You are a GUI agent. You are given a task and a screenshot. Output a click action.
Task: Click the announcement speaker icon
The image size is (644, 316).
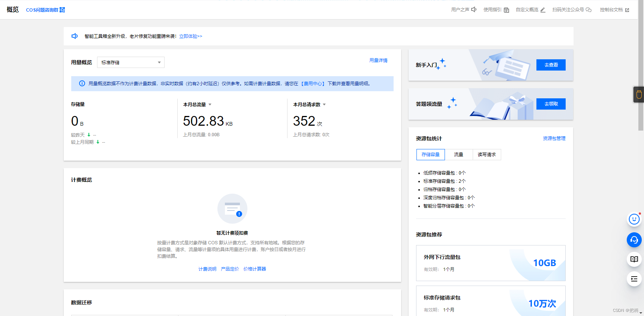pos(75,36)
